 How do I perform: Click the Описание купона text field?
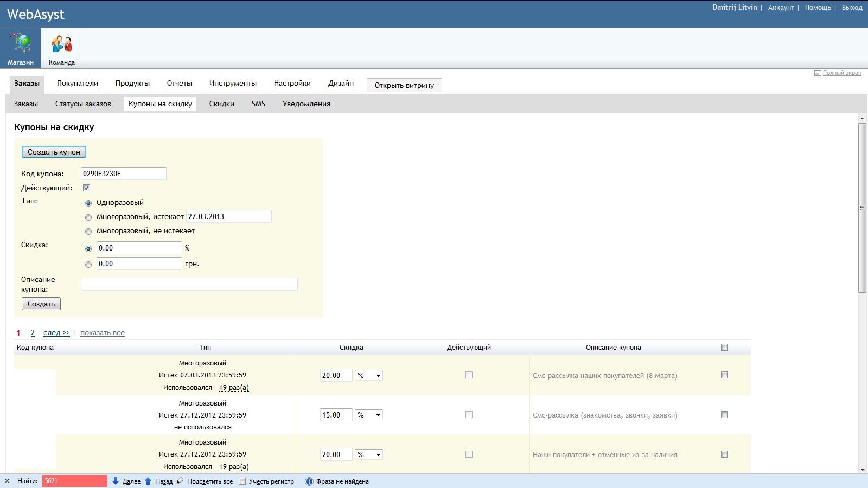189,284
